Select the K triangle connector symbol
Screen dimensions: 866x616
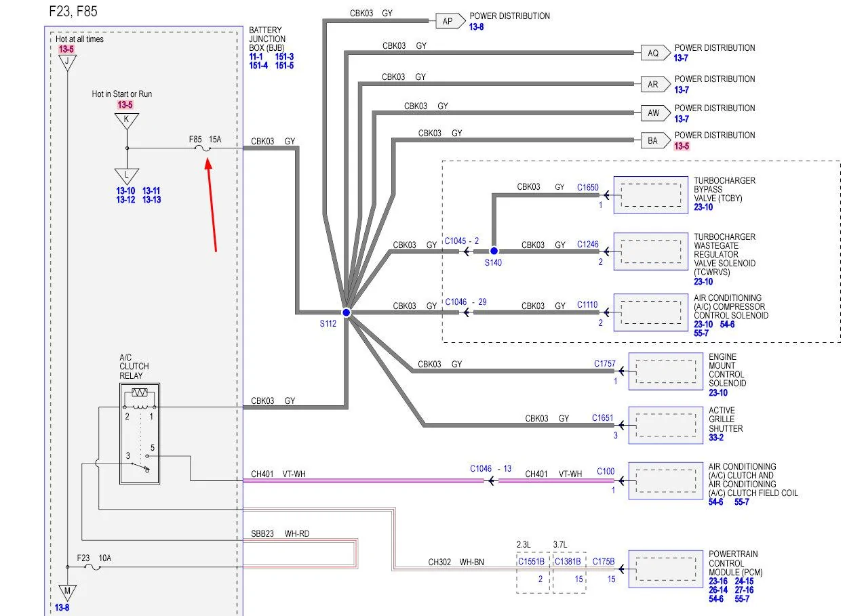[127, 121]
